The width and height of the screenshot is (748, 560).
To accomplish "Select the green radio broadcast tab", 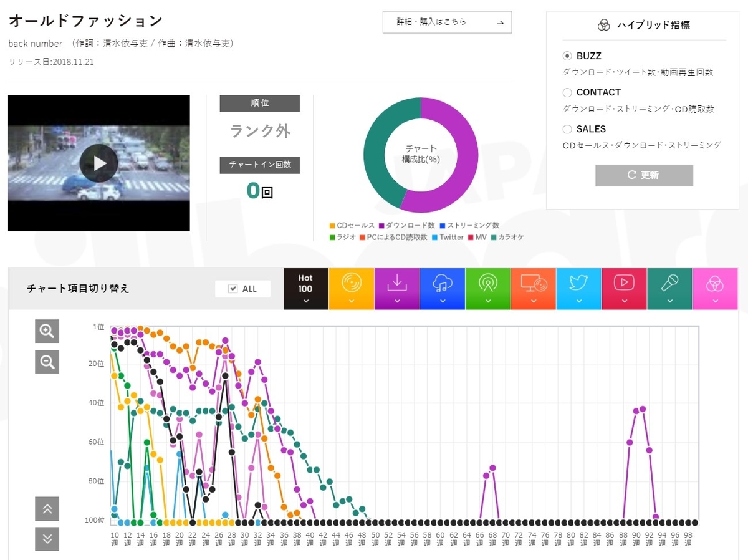I will point(488,289).
